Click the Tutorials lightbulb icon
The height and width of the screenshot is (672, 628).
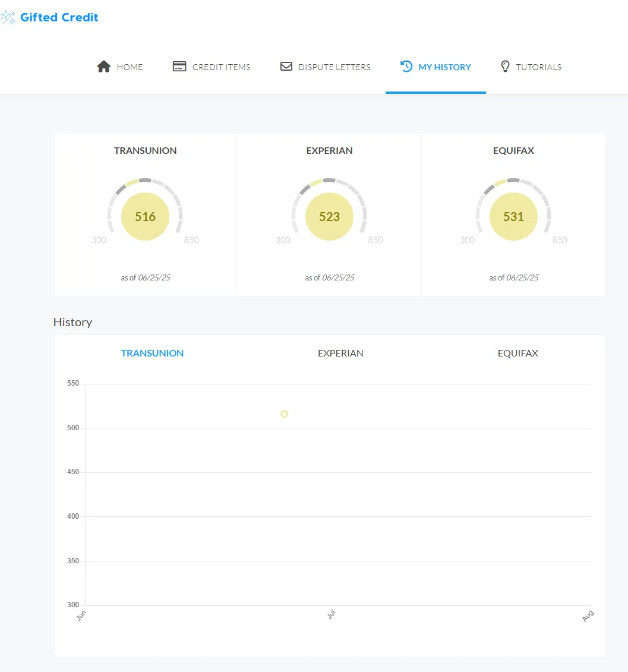click(506, 67)
